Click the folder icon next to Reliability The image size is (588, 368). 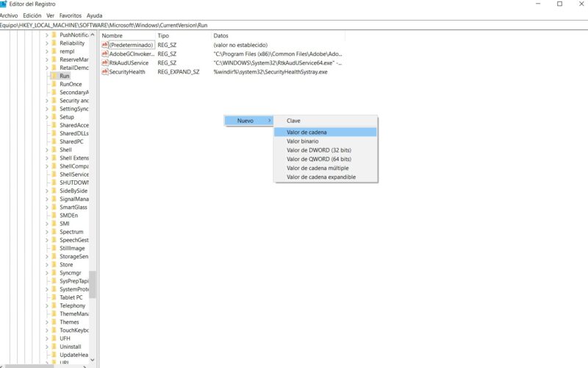pyautogui.click(x=54, y=43)
